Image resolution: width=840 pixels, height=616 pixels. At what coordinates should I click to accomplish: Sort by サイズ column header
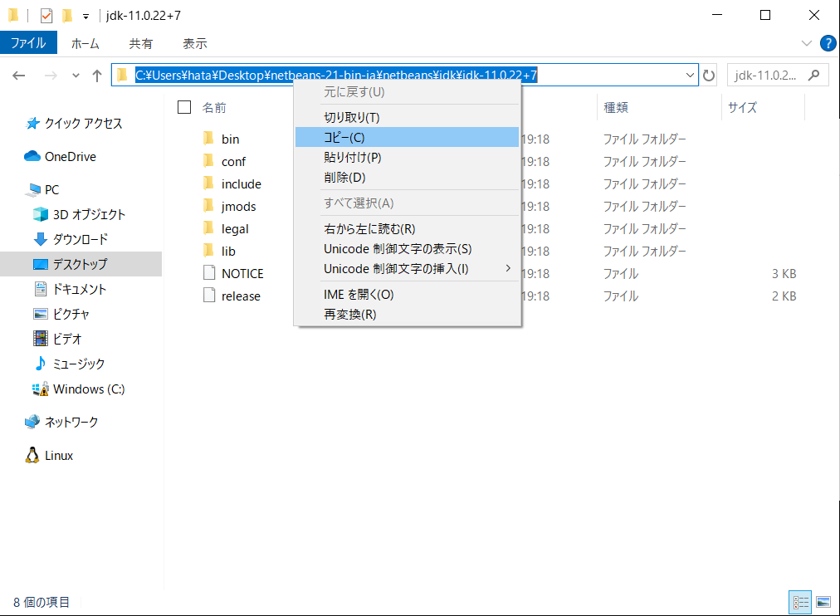click(743, 108)
